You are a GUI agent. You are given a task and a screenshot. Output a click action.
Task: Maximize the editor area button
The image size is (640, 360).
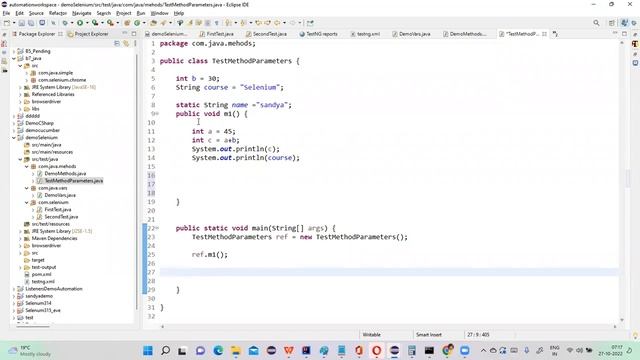point(624,34)
